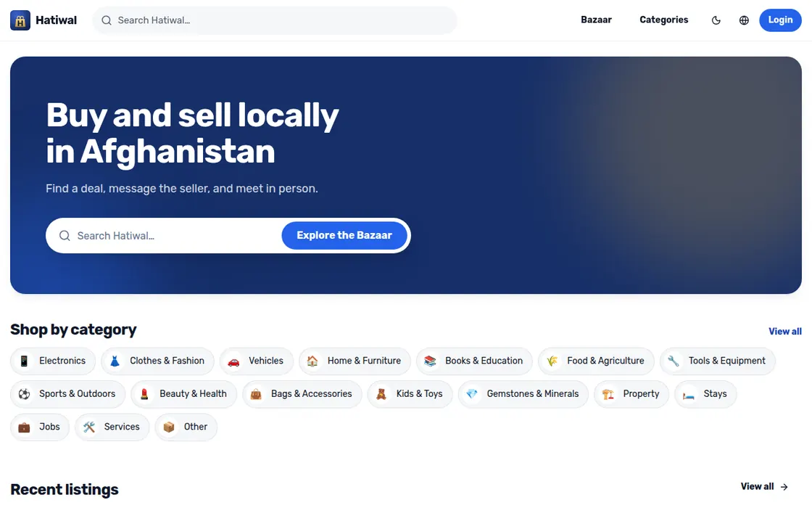Click the header search magnifier icon
The width and height of the screenshot is (812, 508).
coord(106,20)
